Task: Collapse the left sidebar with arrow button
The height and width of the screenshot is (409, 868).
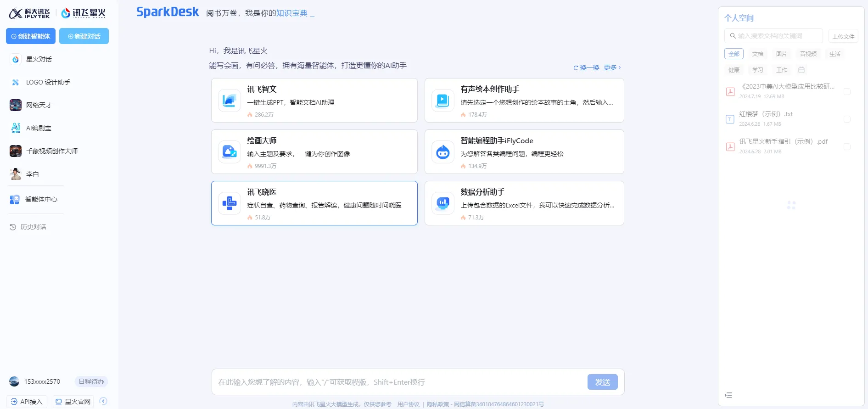Action: coord(103,401)
